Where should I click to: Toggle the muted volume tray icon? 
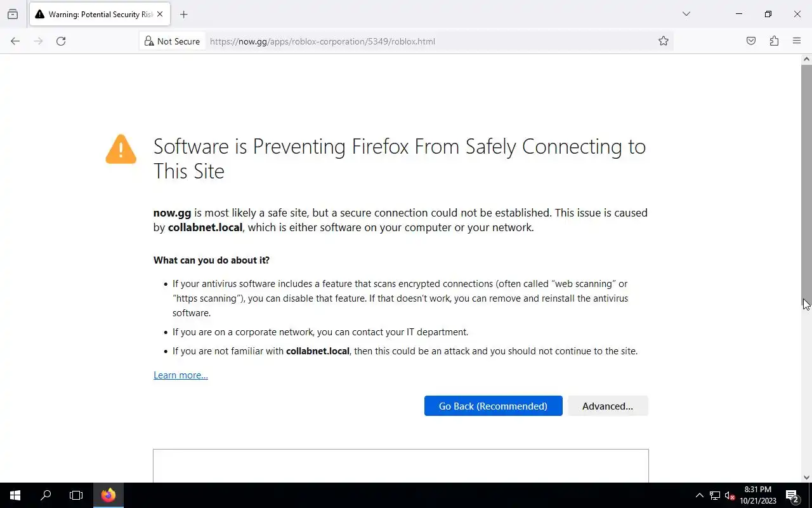(x=730, y=495)
